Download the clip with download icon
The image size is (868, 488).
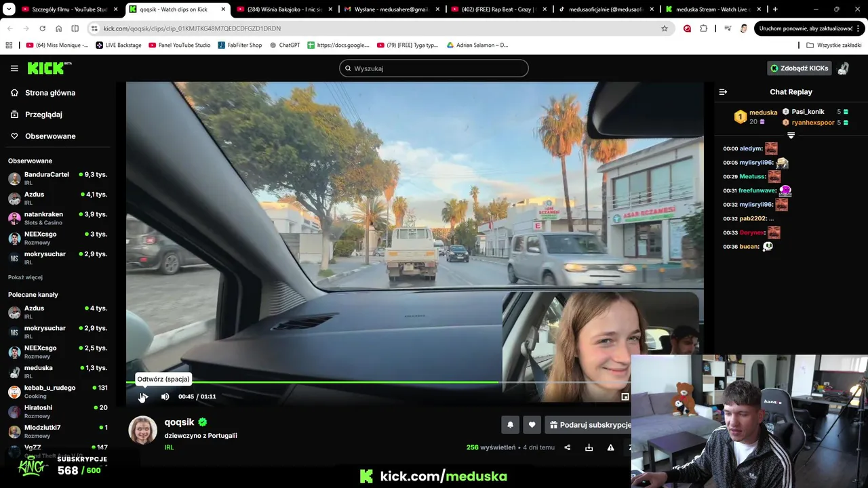click(x=589, y=447)
